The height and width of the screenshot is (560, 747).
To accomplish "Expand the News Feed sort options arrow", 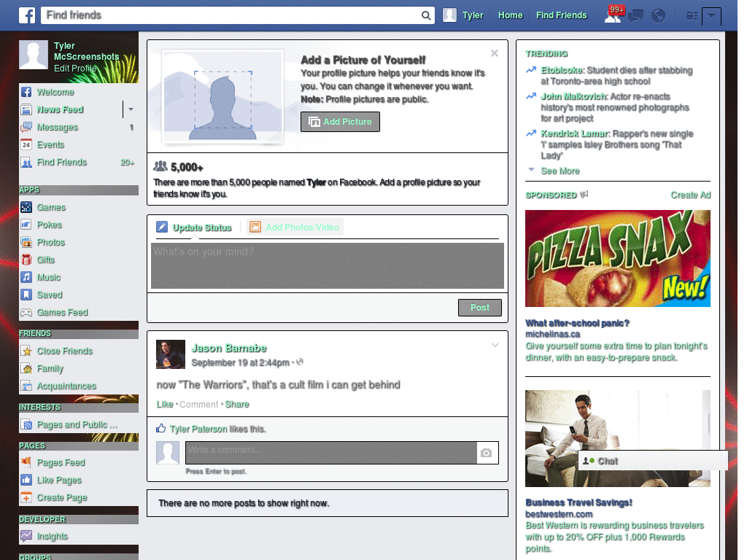I will pyautogui.click(x=130, y=109).
